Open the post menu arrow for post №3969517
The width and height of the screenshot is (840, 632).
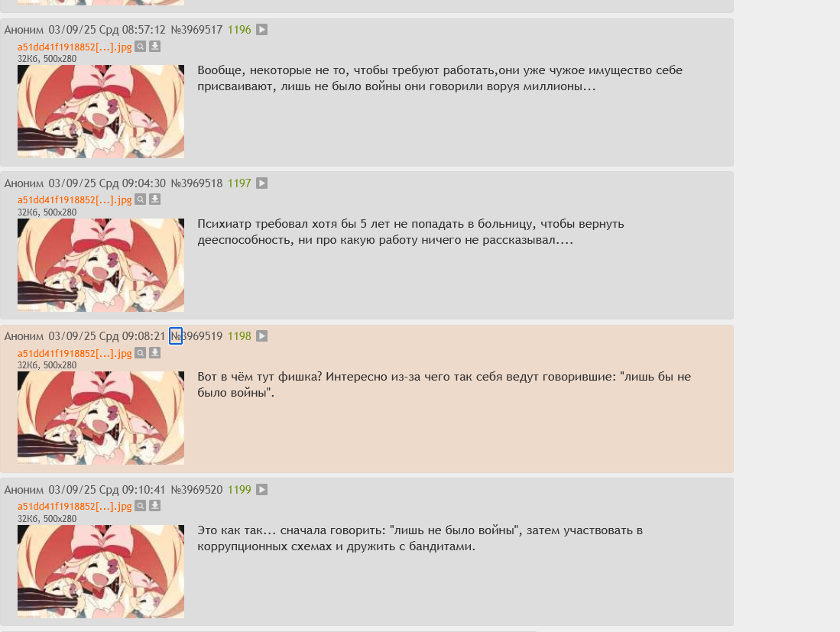click(x=261, y=30)
